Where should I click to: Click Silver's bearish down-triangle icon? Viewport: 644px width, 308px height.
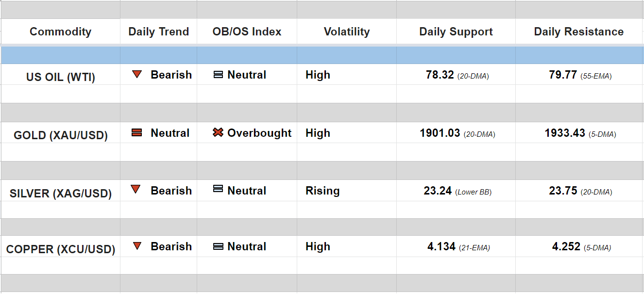tap(136, 190)
